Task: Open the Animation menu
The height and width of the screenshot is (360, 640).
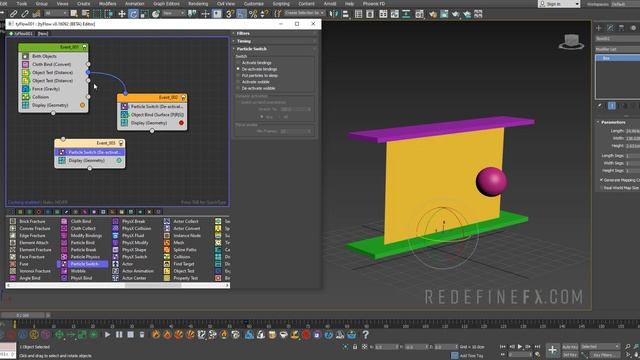Action: pos(134,4)
